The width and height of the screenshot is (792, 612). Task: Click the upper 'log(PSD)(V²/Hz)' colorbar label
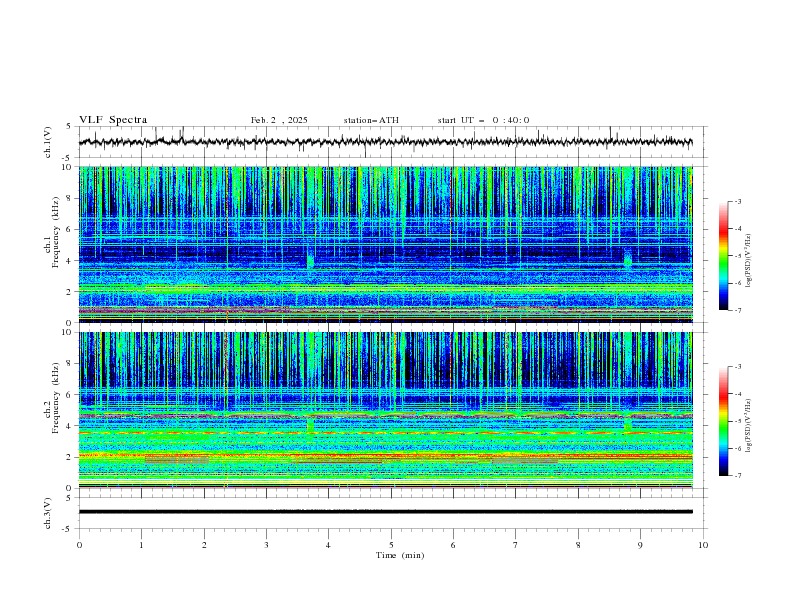[x=748, y=261]
